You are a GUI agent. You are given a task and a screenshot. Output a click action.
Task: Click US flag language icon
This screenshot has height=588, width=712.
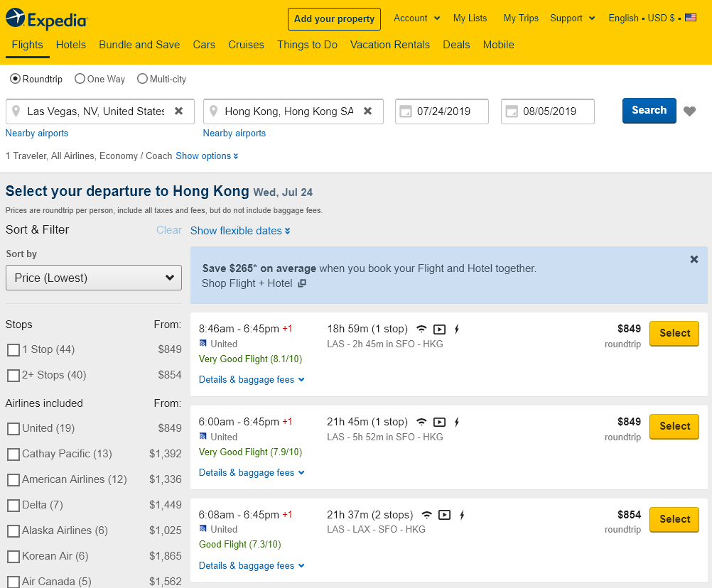click(x=691, y=18)
